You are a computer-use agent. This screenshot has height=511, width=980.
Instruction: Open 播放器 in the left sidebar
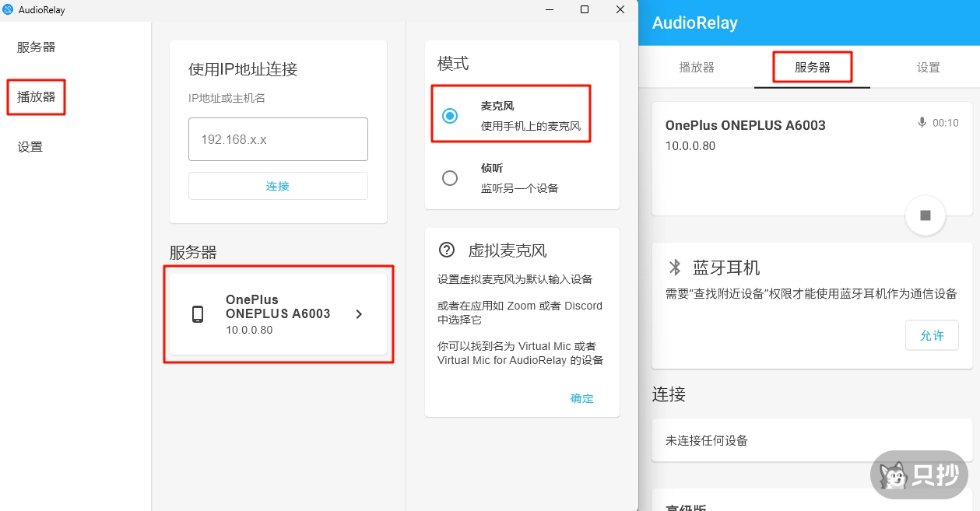point(37,97)
